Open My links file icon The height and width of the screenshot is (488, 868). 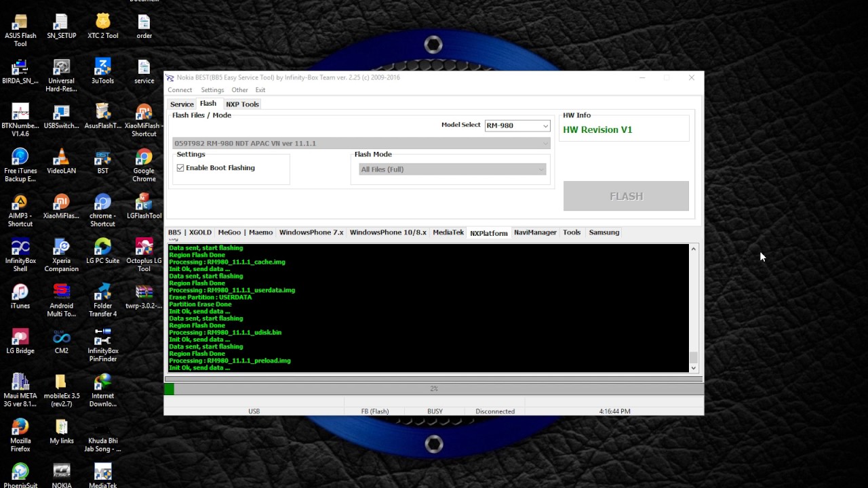pos(61,431)
